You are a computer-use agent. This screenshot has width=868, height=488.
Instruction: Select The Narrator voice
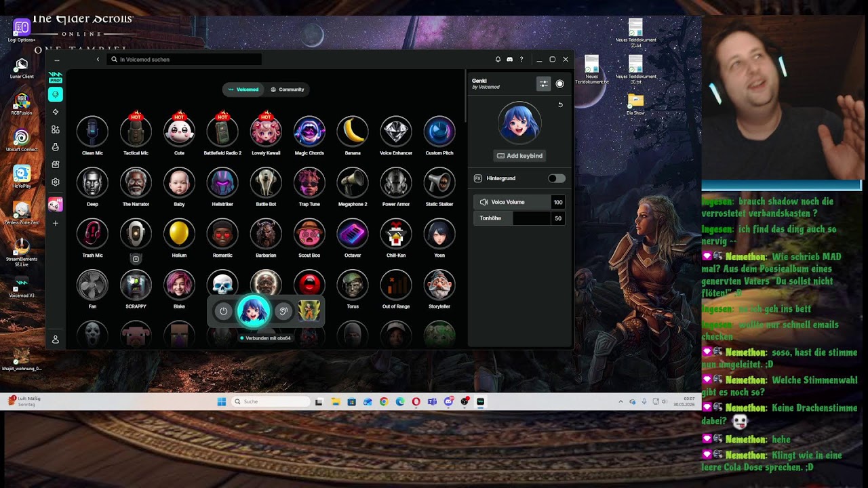(x=136, y=182)
